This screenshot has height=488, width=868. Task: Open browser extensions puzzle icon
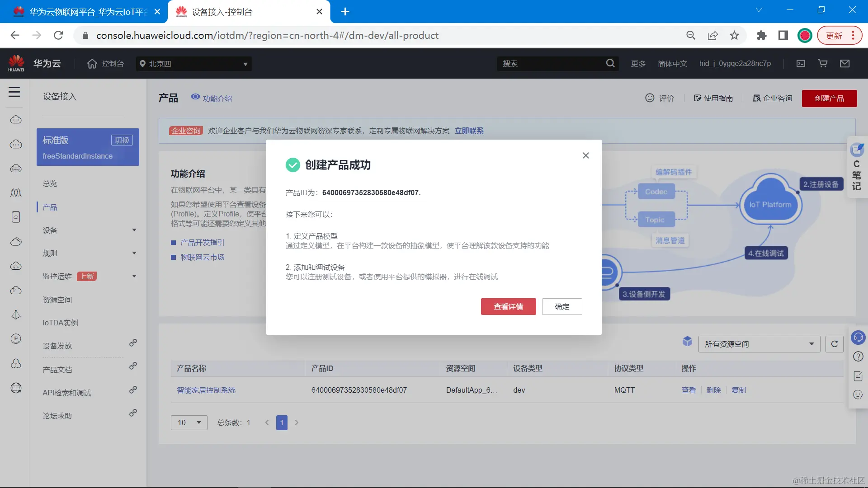click(761, 35)
